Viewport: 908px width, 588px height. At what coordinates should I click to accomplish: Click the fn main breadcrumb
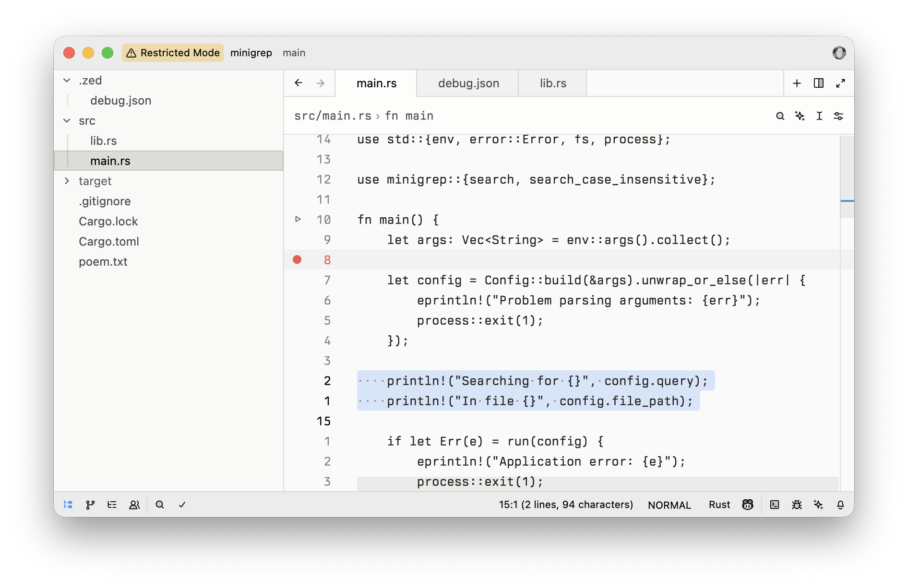coord(409,116)
